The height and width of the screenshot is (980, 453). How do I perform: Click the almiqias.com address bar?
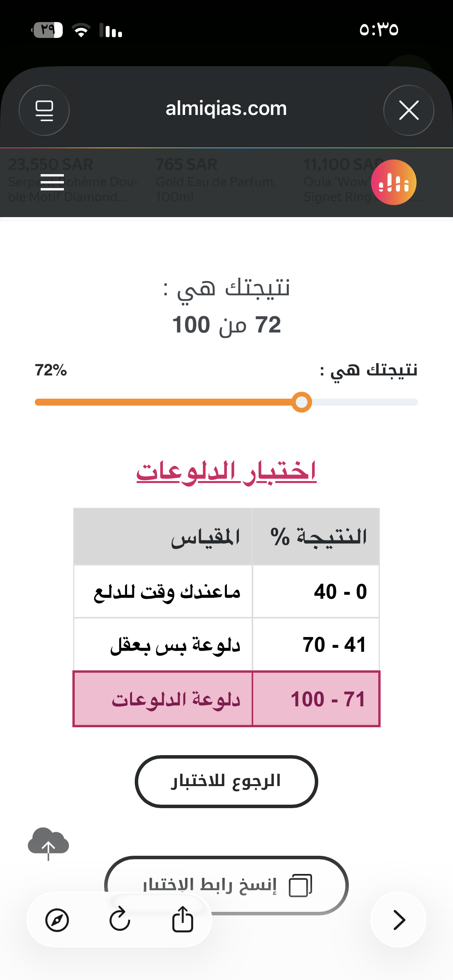pos(226,109)
